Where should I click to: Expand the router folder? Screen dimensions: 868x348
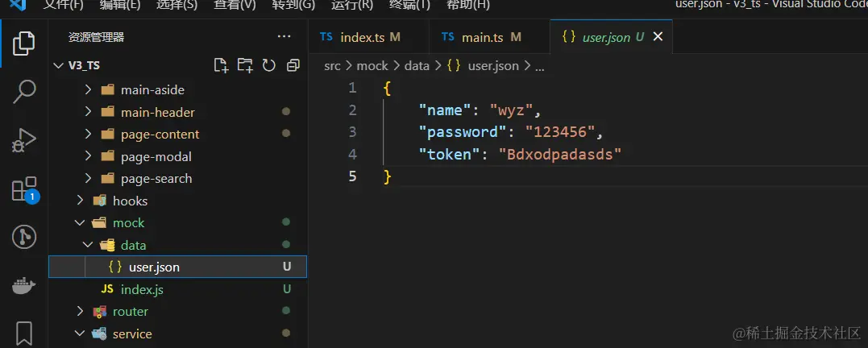[130, 312]
